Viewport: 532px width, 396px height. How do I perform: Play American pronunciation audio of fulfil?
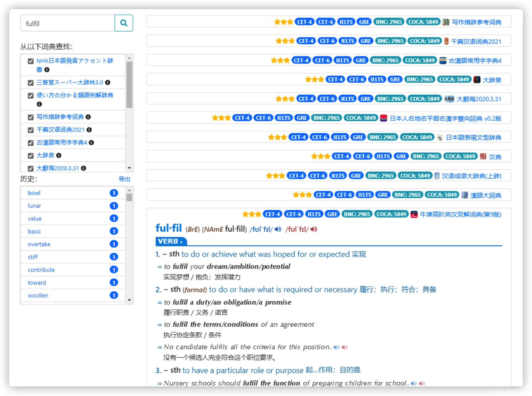pos(314,229)
